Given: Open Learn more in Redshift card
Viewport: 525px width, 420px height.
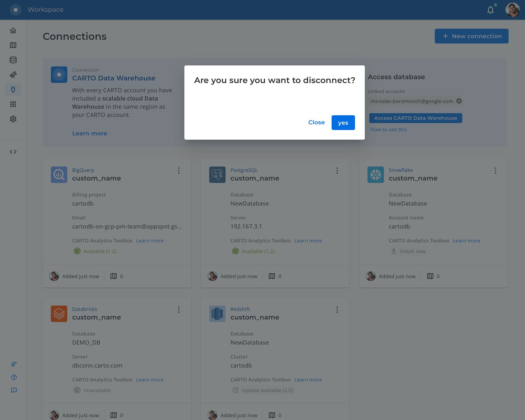Looking at the screenshot, I should point(308,380).
